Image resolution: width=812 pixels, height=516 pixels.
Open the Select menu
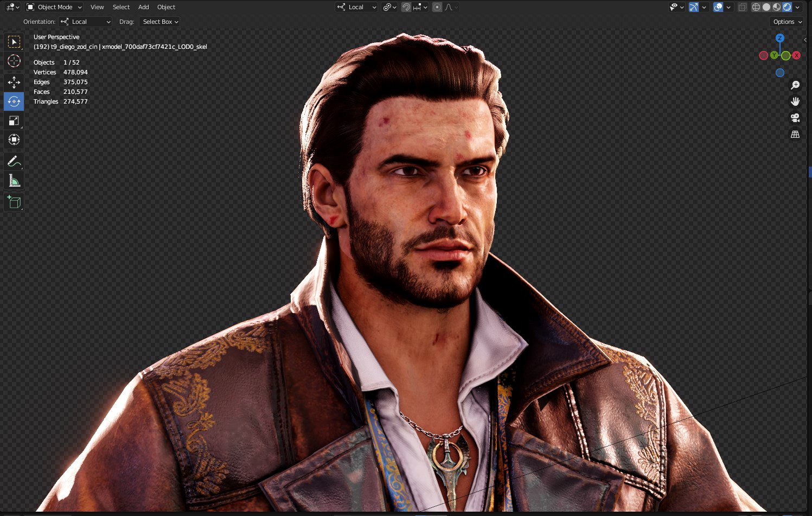click(121, 7)
